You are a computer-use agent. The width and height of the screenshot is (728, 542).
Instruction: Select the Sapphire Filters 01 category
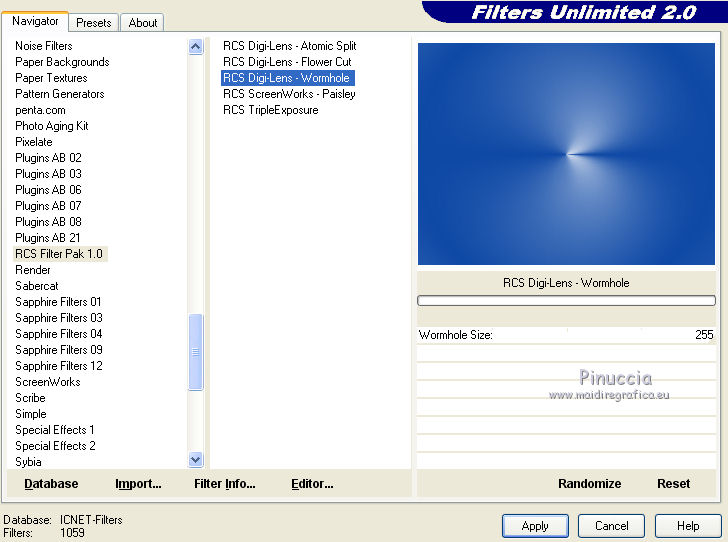click(58, 302)
